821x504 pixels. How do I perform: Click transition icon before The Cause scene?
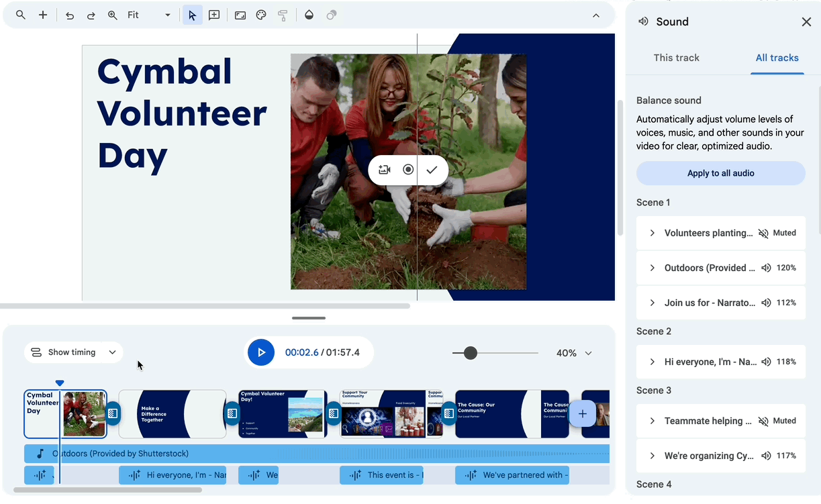pos(449,413)
